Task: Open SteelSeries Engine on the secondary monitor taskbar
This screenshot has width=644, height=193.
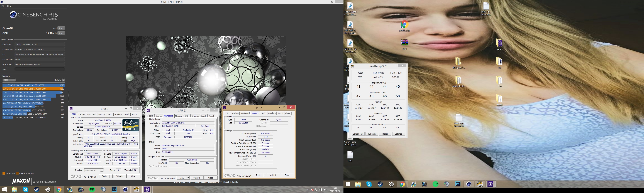Action: coord(391,184)
